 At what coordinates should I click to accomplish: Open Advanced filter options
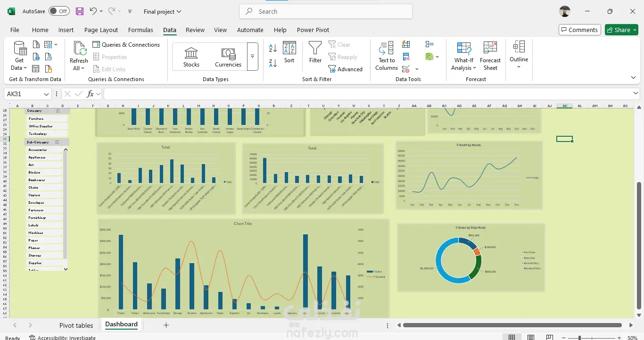coord(346,69)
